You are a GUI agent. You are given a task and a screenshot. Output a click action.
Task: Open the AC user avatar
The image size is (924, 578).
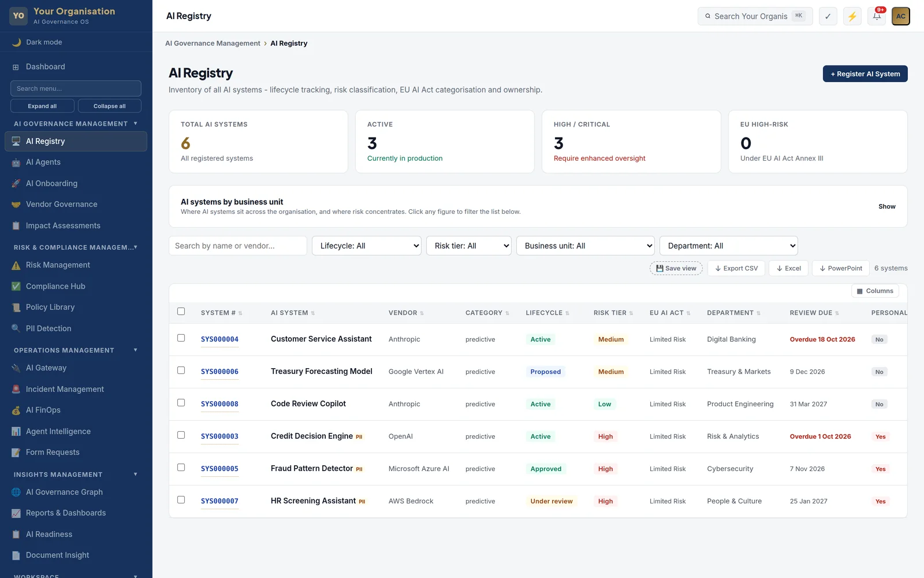(x=901, y=16)
